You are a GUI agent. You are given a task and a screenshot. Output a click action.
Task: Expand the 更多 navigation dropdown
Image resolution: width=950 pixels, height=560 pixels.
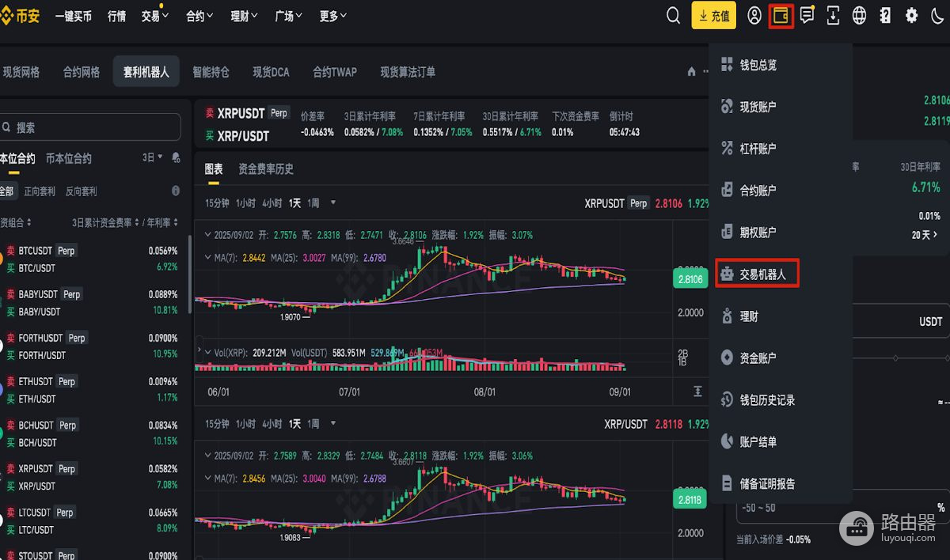[333, 16]
